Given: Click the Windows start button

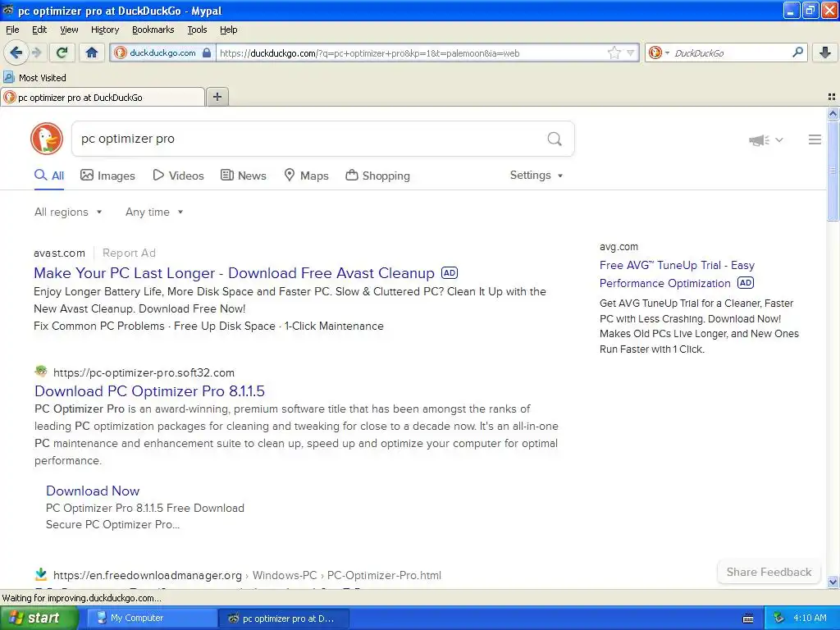Looking at the screenshot, I should [x=39, y=618].
